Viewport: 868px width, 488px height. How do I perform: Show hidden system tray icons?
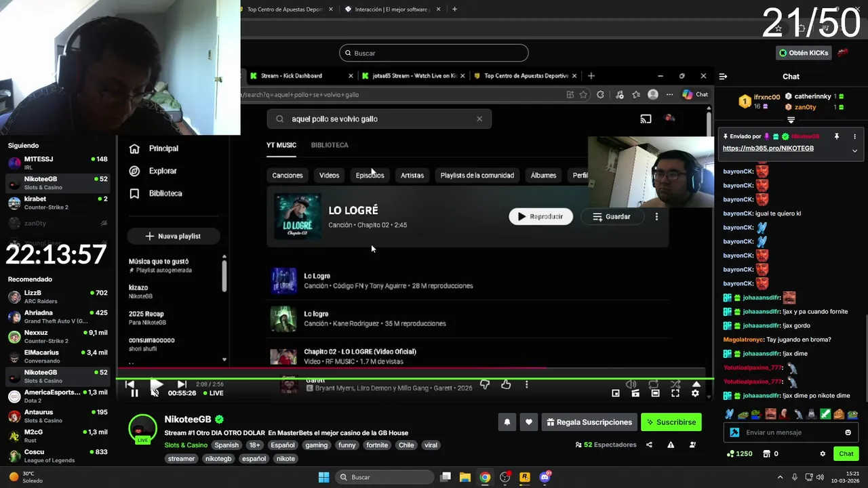pyautogui.click(x=780, y=477)
